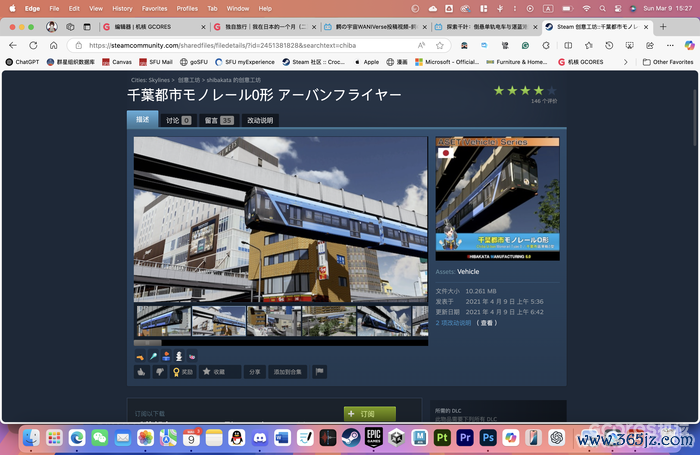Viewport: 700px width, 455px height.
Task: Click the Cities: Skylines breadcrumb link
Action: click(150, 80)
